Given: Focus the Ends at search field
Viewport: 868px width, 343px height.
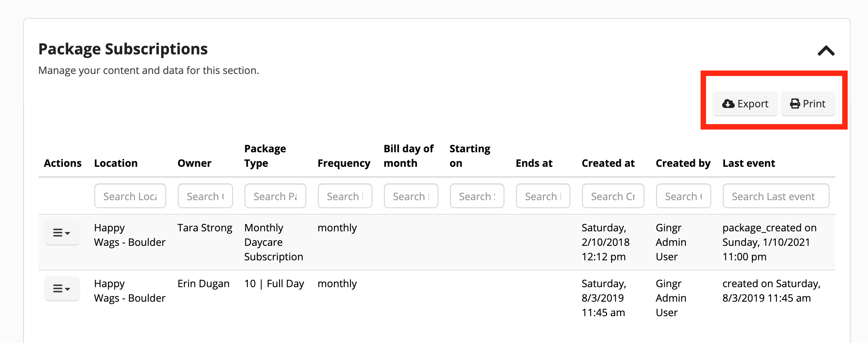Looking at the screenshot, I should 543,196.
